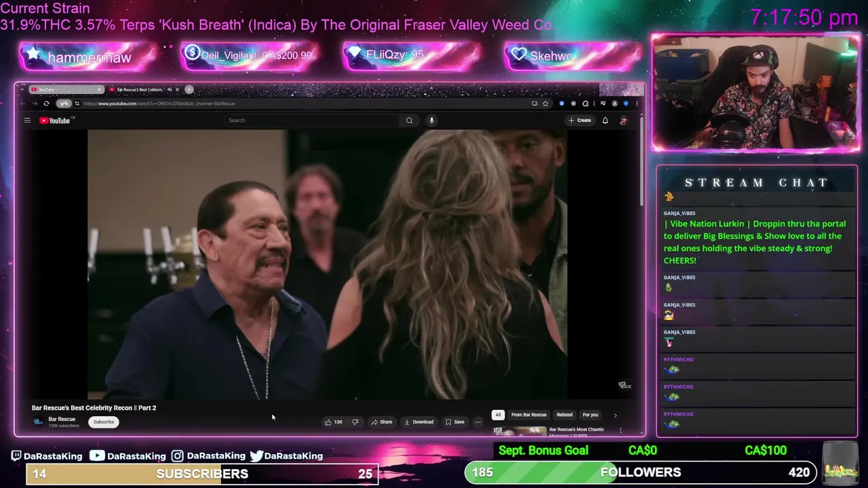Open a new browser tab
Screen dimensions: 868x488
pyautogui.click(x=189, y=89)
